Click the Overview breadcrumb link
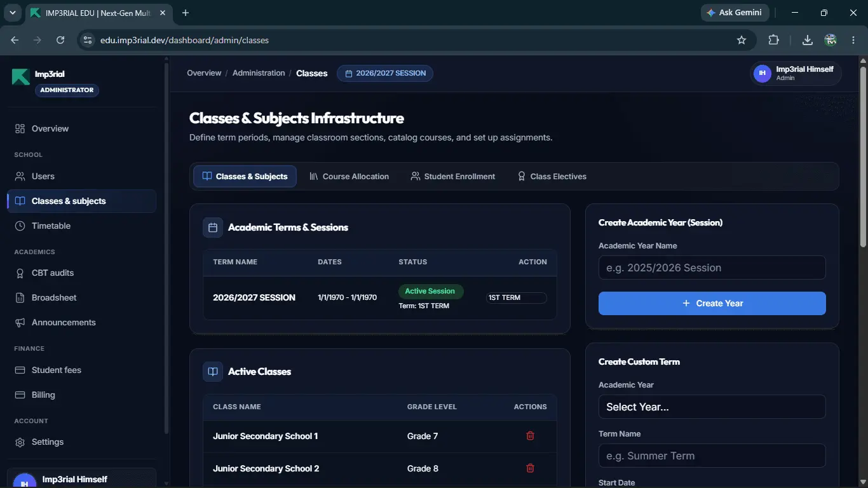Screen dimensions: 868x488 tap(204, 73)
